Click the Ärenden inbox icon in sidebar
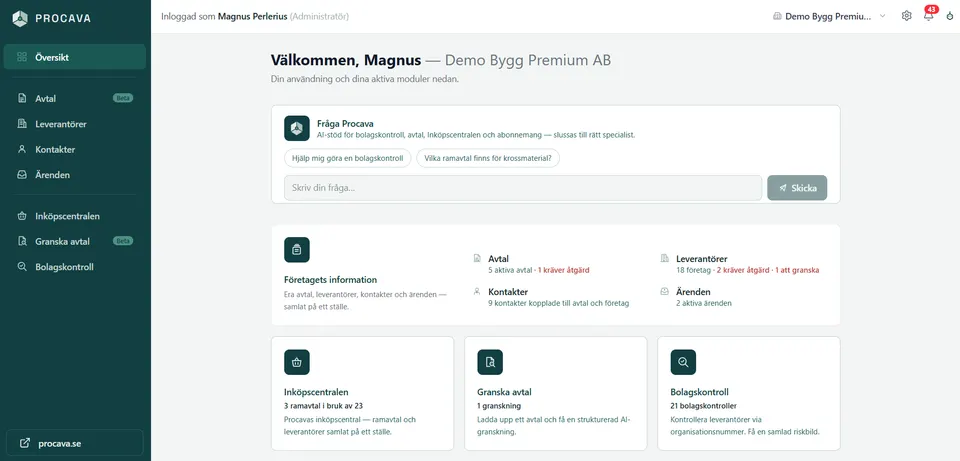The height and width of the screenshot is (461, 960). pos(22,174)
